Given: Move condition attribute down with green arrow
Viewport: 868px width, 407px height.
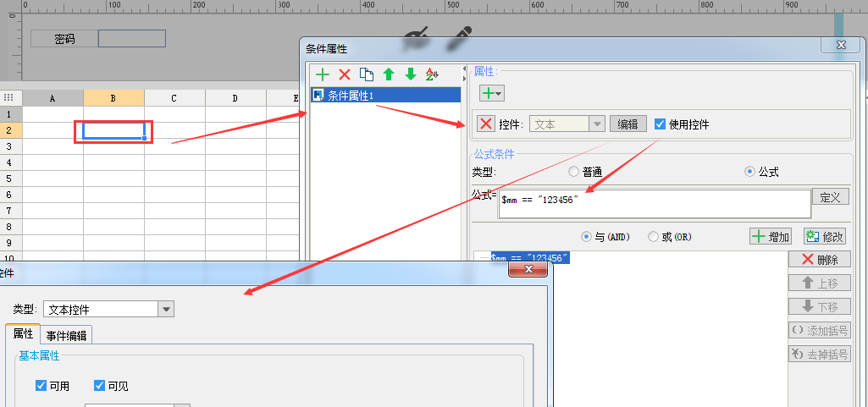Looking at the screenshot, I should pyautogui.click(x=410, y=74).
